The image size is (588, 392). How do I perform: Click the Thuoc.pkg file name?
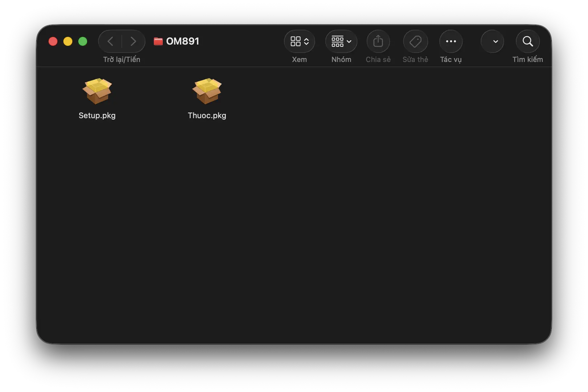207,115
